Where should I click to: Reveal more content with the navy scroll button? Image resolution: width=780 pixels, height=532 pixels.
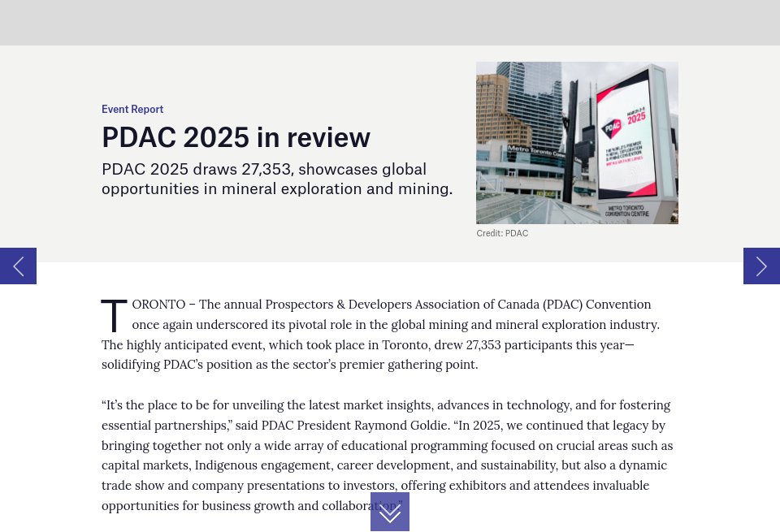click(x=390, y=512)
